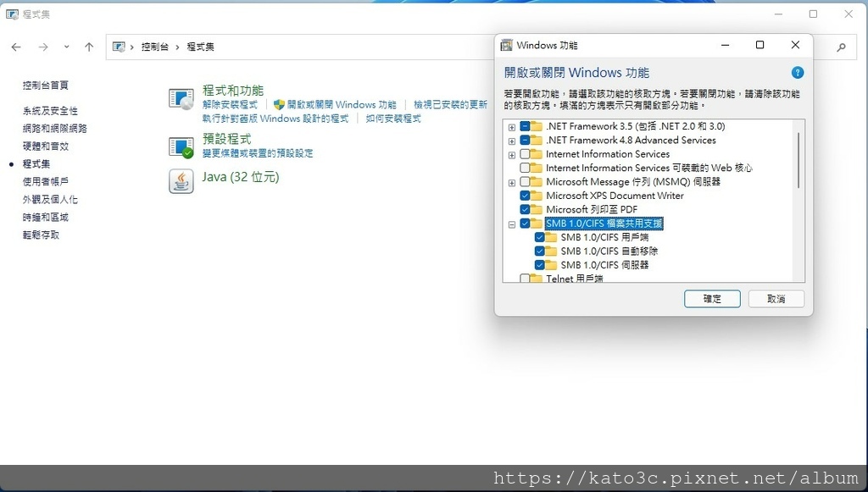Click the shield icon beside 開啟或關閉 Windows 功能
This screenshot has height=492, width=868.
(279, 104)
